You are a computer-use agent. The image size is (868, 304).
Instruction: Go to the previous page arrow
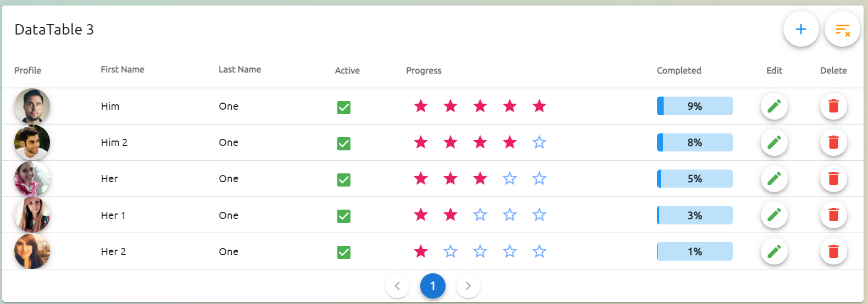[x=397, y=286]
